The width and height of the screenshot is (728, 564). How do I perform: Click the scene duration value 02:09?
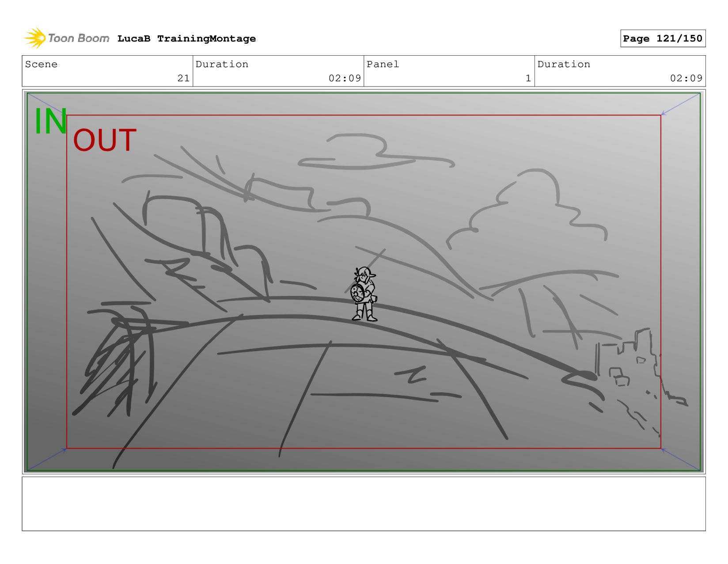pos(345,78)
